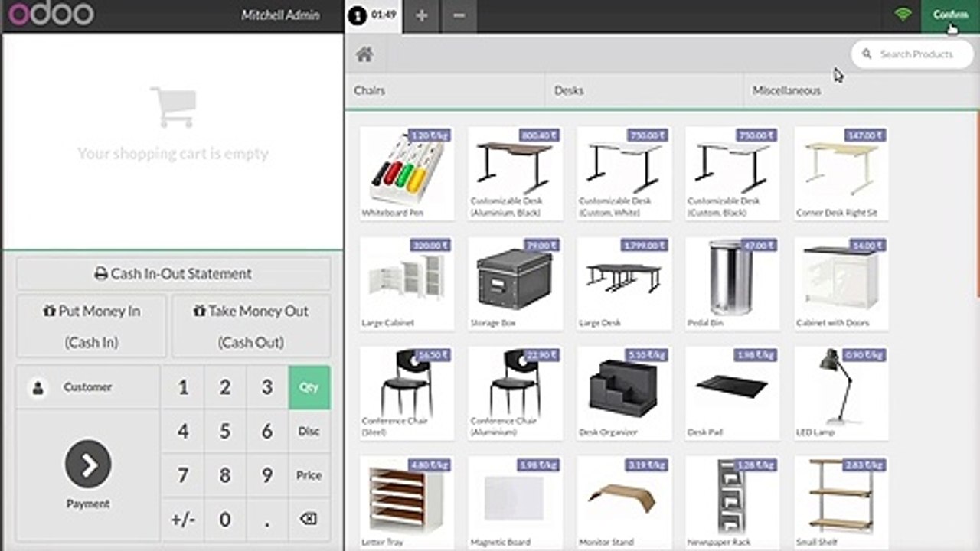Click the magnifier icon in search box
This screenshot has width=980, height=551.
click(x=867, y=54)
